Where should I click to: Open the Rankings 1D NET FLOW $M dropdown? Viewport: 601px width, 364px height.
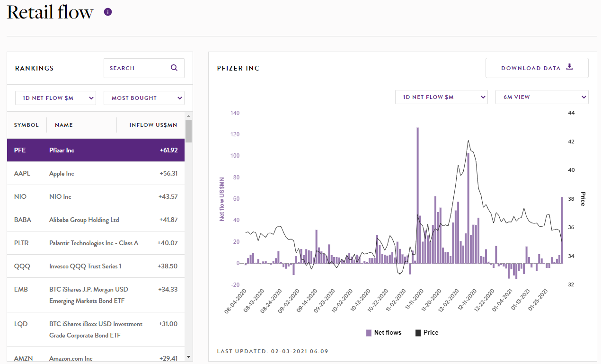(56, 98)
